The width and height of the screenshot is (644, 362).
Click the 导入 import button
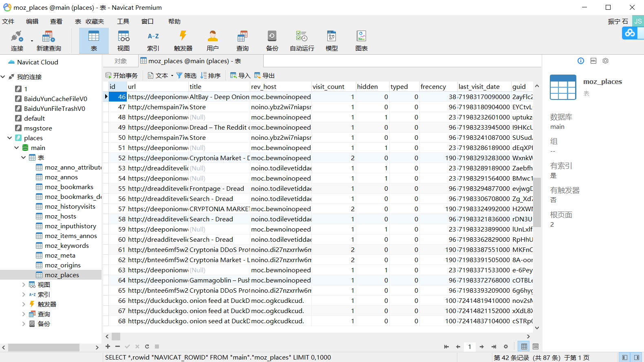pos(240,75)
